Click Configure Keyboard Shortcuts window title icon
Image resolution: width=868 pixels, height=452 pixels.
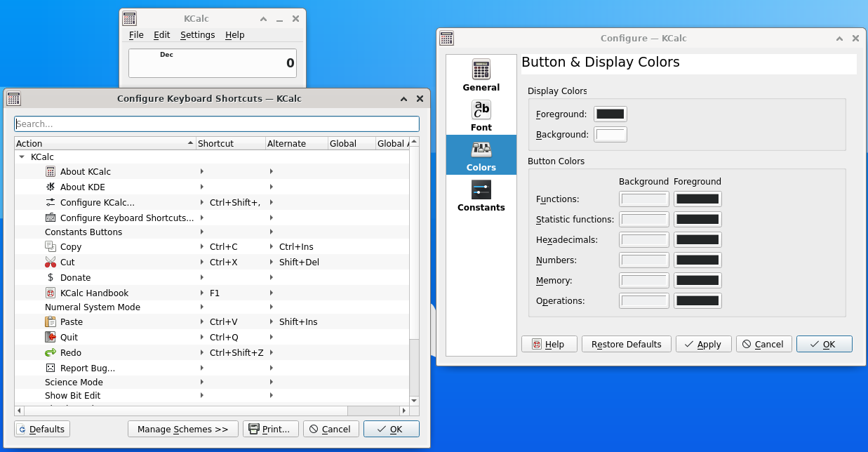click(13, 98)
